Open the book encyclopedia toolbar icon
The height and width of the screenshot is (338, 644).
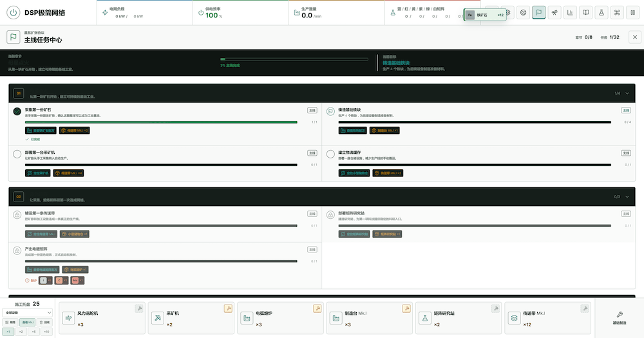tap(585, 12)
